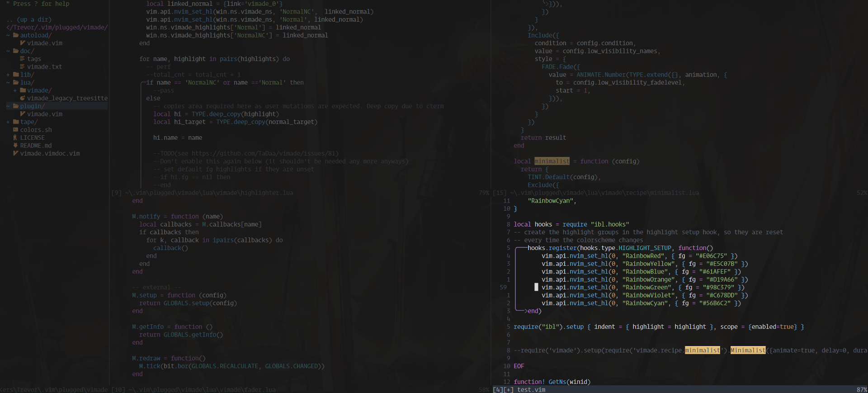
Task: Click the document icon beside vimade.txt
Action: (23, 66)
